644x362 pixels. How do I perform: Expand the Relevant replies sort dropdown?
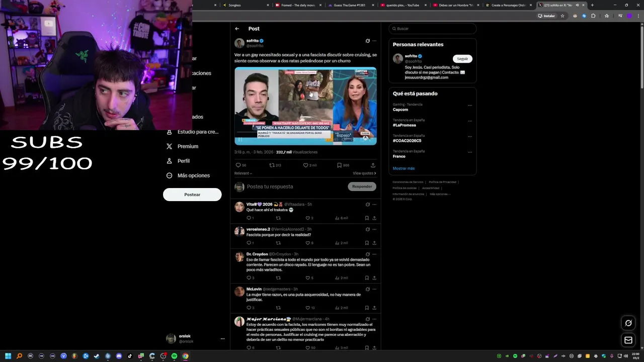[243, 173]
